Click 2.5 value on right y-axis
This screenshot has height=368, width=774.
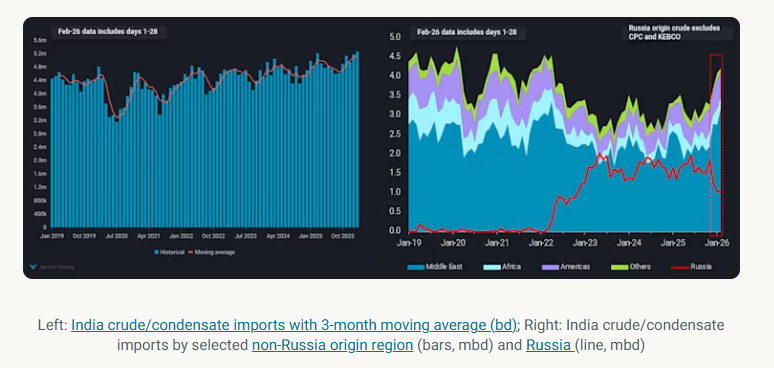pos(395,134)
